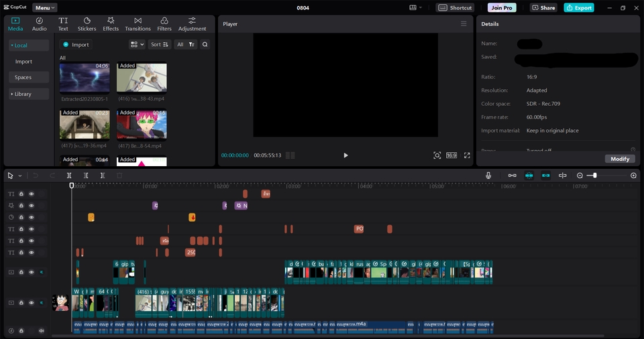Click the Modify button in Details
644x339 pixels.
[x=620, y=159]
